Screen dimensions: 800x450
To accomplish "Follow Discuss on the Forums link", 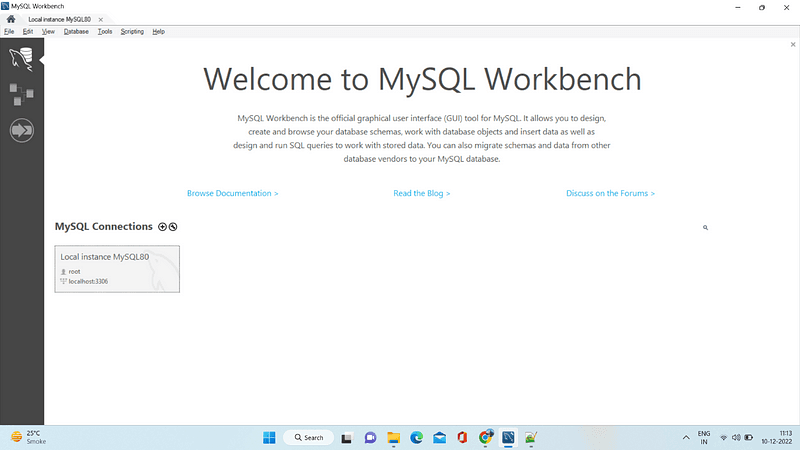I will [x=610, y=193].
